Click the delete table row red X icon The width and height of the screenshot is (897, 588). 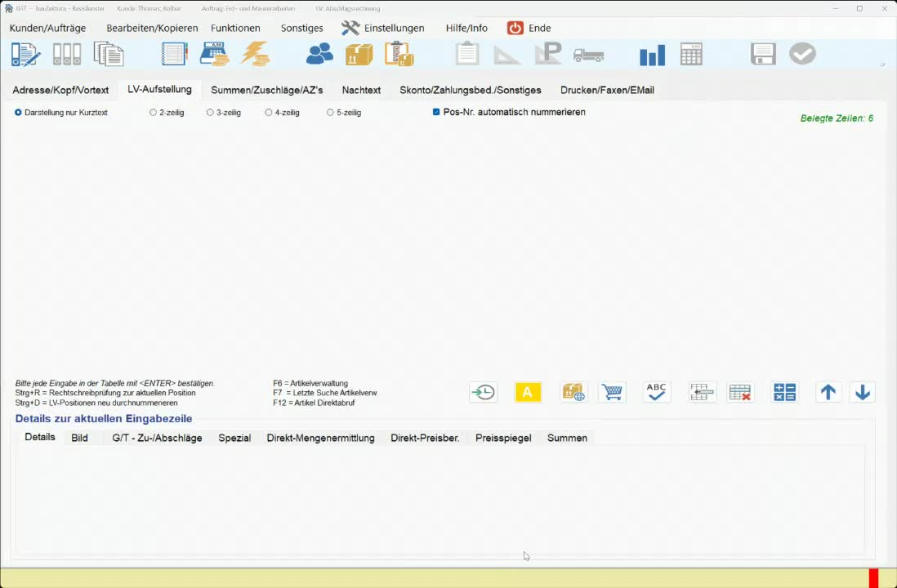740,392
